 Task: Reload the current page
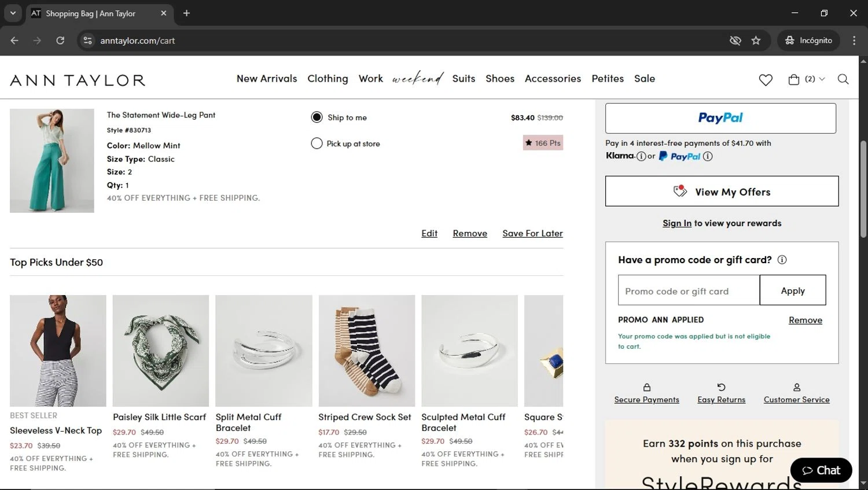[60, 40]
